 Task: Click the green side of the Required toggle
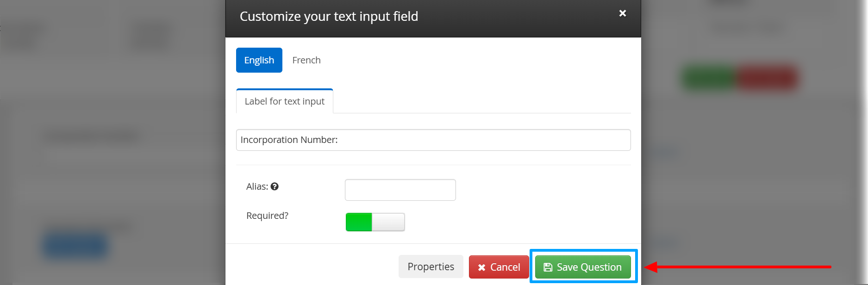[x=359, y=222]
